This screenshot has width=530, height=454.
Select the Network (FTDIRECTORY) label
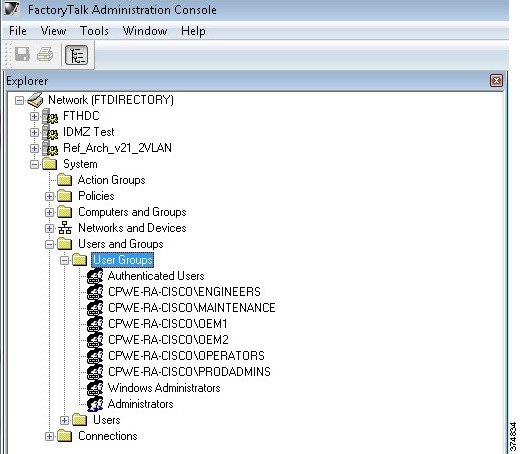111,100
